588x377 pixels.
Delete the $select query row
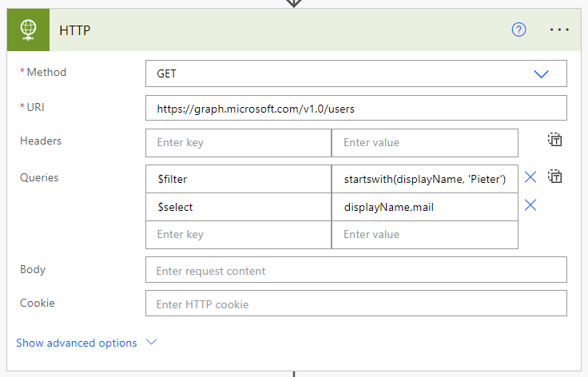530,205
